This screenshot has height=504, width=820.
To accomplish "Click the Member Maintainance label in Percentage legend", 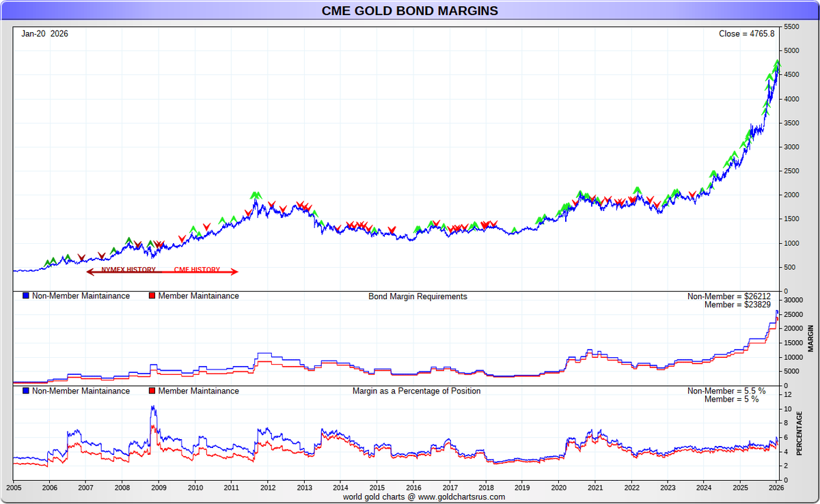I will [x=199, y=391].
